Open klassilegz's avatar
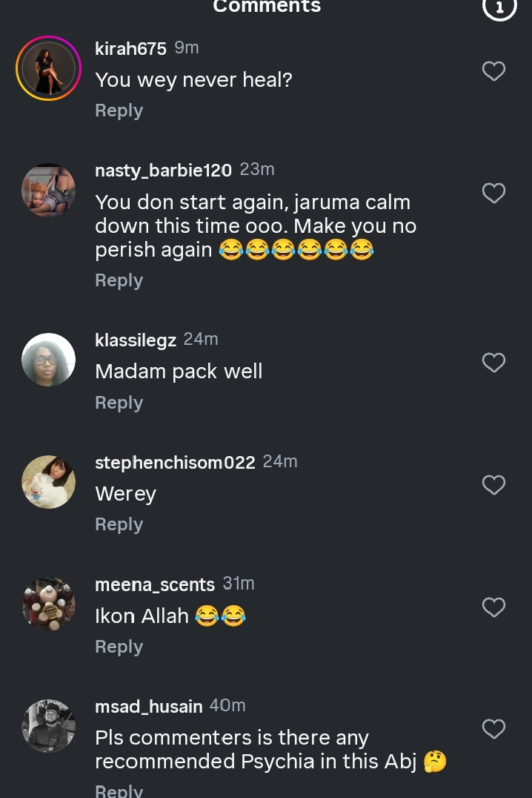532x798 pixels. (49, 360)
